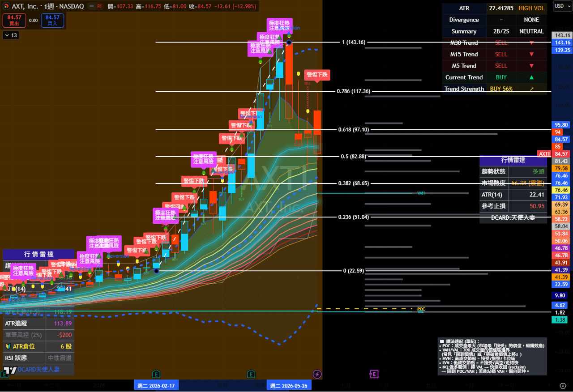Click the M5 Trend row label
Viewport: 573px width, 392px height.
pyautogui.click(x=464, y=66)
